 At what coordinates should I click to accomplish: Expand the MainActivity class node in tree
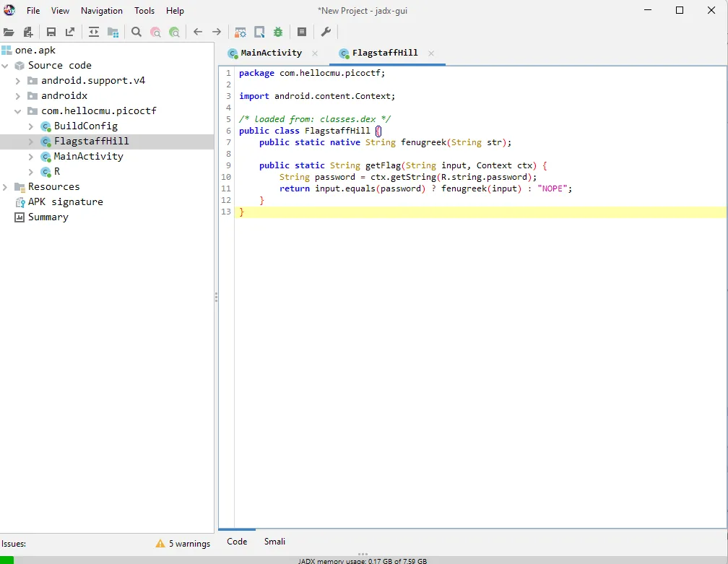[x=30, y=157]
